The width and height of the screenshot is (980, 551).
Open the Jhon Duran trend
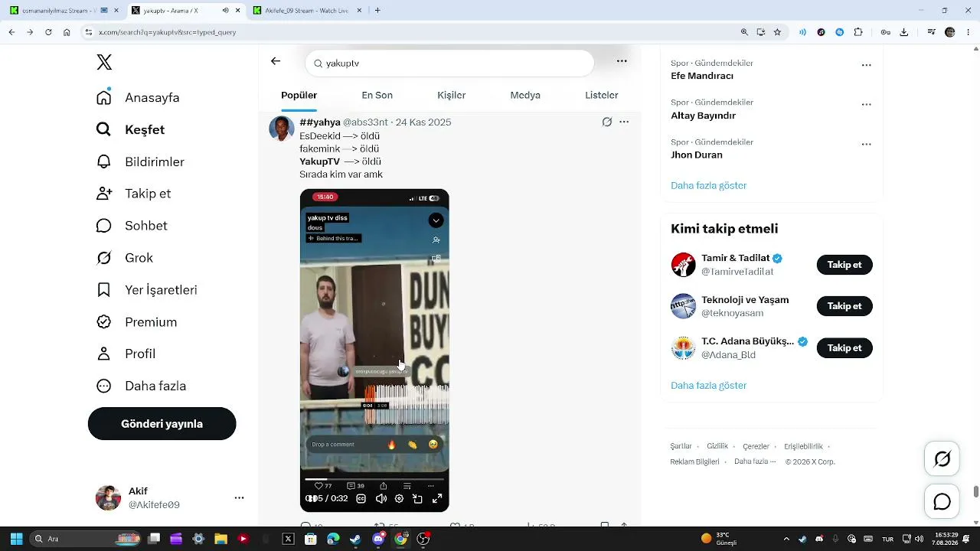(697, 155)
